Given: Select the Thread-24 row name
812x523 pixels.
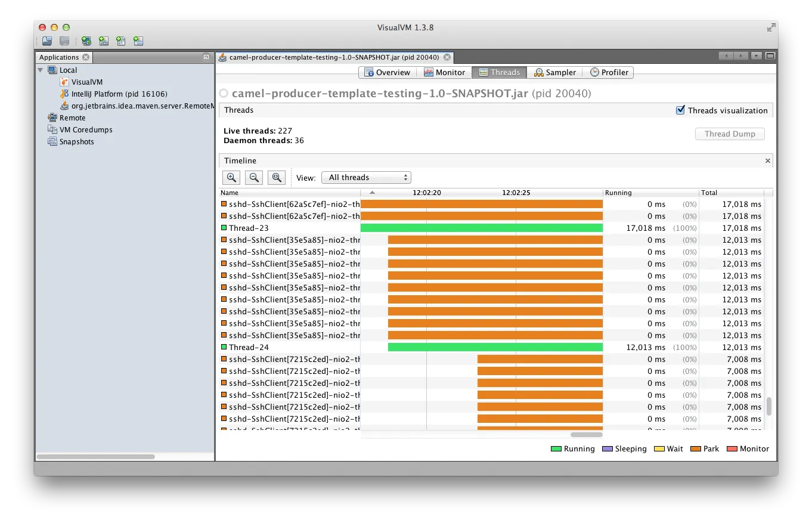Looking at the screenshot, I should coord(249,347).
